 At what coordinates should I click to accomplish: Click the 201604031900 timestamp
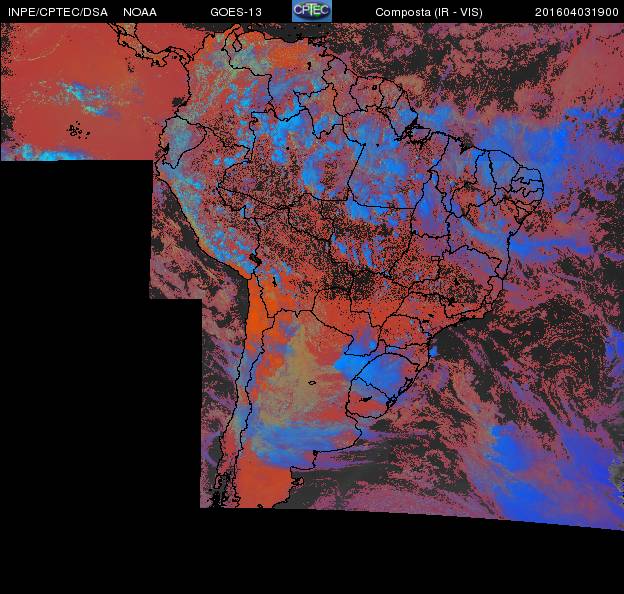pos(577,12)
